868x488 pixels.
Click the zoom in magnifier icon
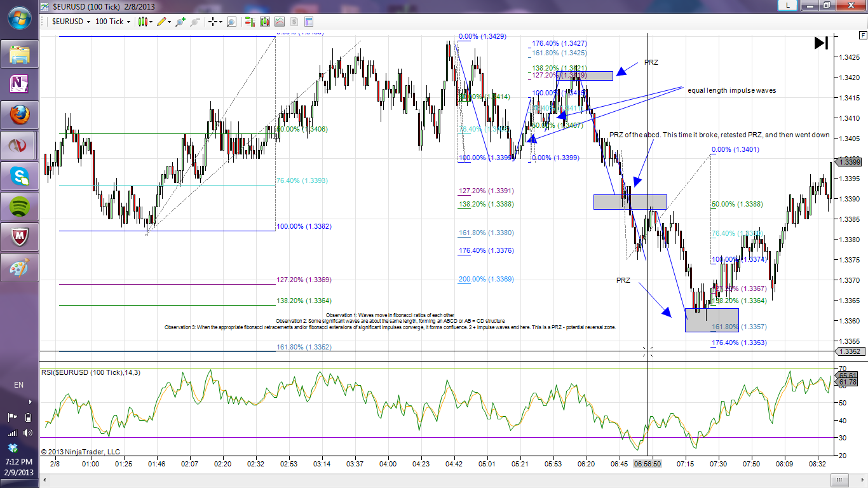click(x=180, y=22)
